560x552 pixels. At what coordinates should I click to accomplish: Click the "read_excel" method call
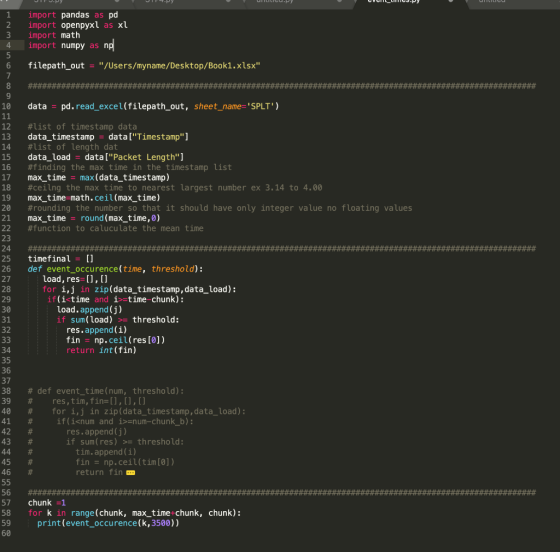(x=99, y=106)
